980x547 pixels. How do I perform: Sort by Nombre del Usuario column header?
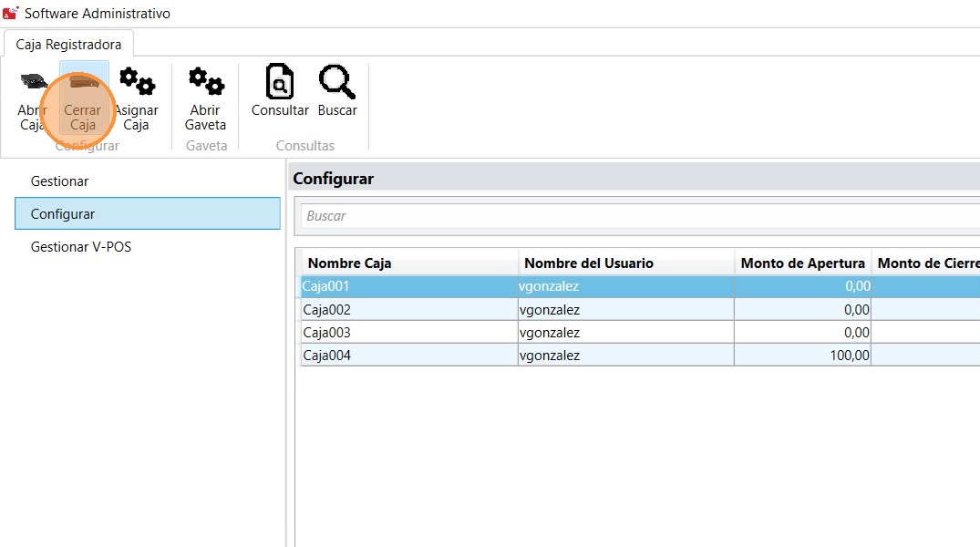(x=589, y=263)
